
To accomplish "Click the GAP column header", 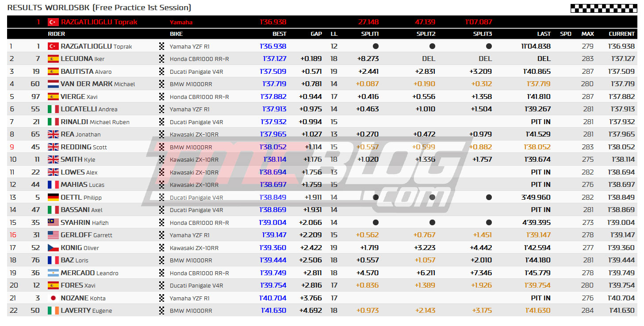I will click(316, 34).
